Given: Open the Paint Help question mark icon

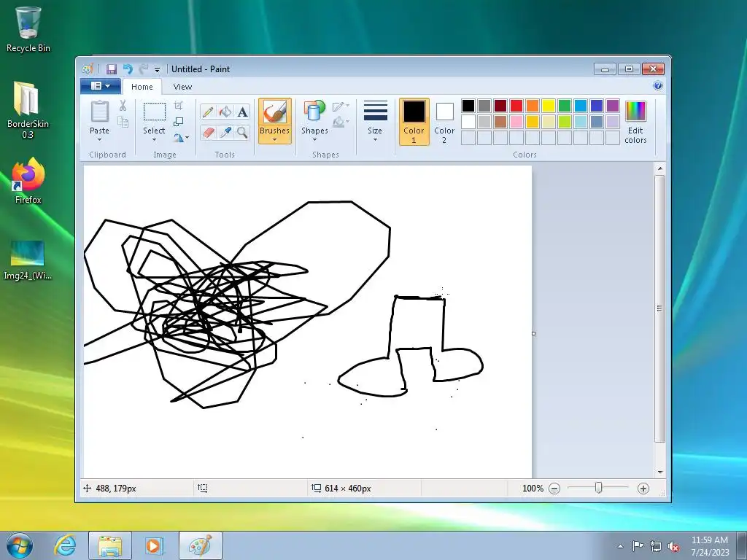Looking at the screenshot, I should (658, 86).
